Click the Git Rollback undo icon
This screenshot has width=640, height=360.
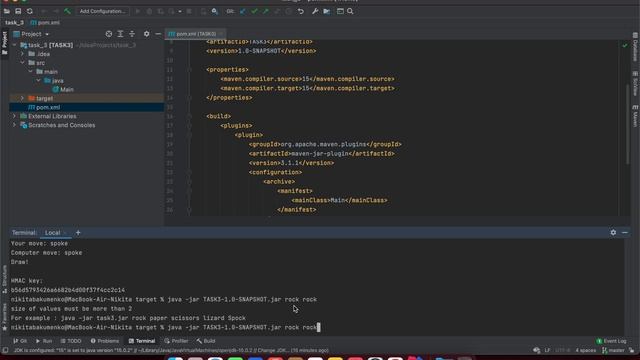(x=301, y=11)
